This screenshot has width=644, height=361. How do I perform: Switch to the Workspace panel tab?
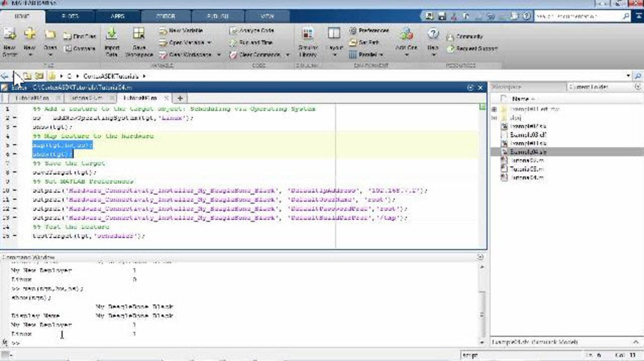[507, 87]
